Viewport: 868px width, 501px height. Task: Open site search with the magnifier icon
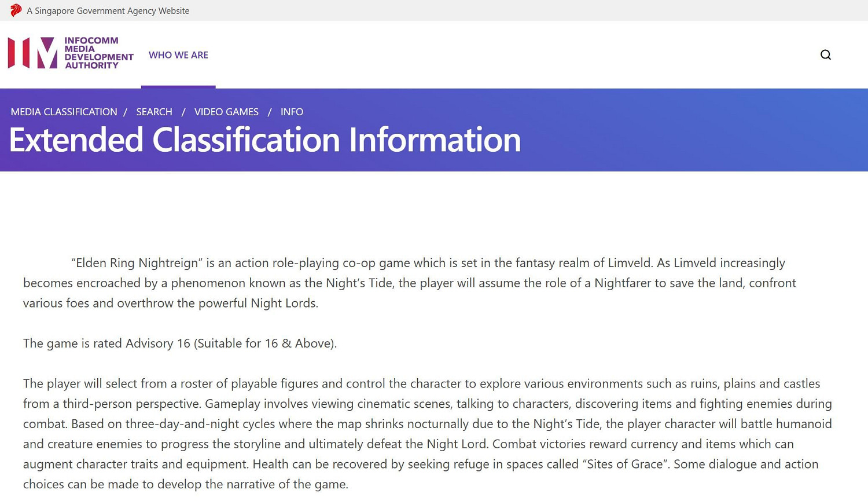[x=825, y=55]
